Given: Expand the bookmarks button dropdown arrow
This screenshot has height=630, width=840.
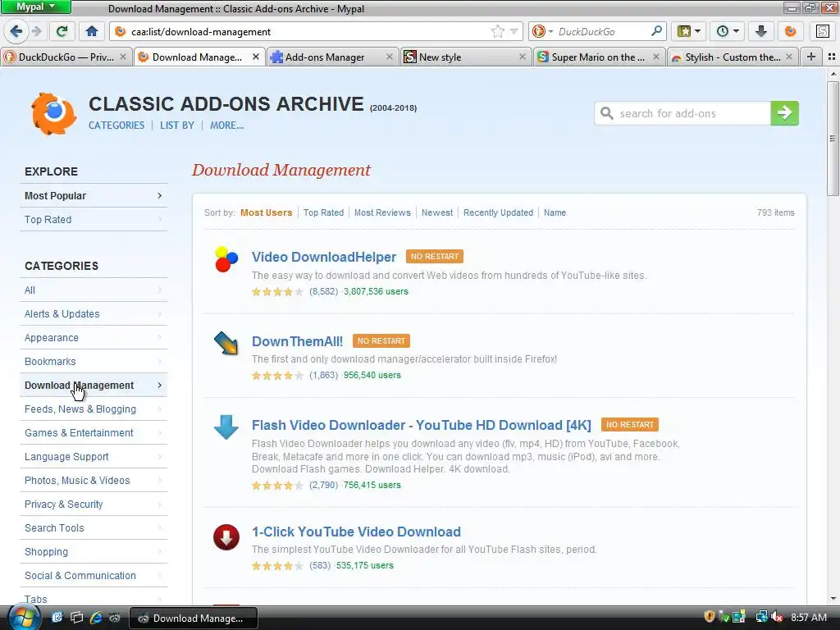Looking at the screenshot, I should 697,32.
